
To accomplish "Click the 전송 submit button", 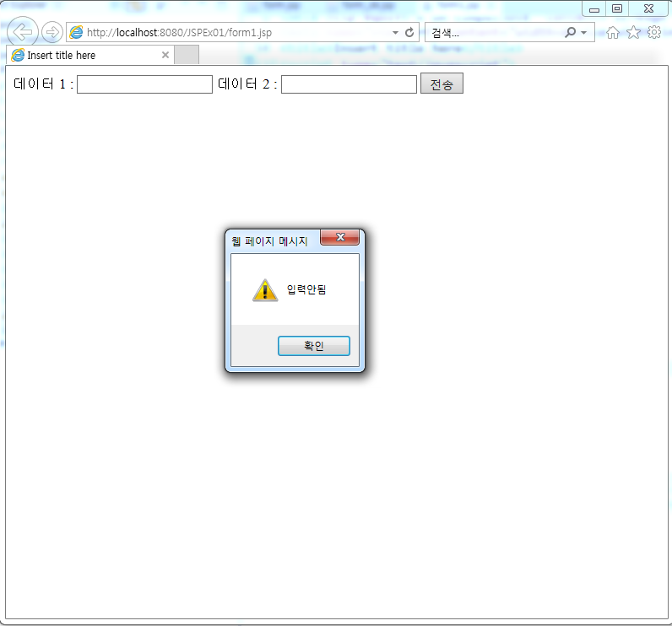I will point(442,84).
